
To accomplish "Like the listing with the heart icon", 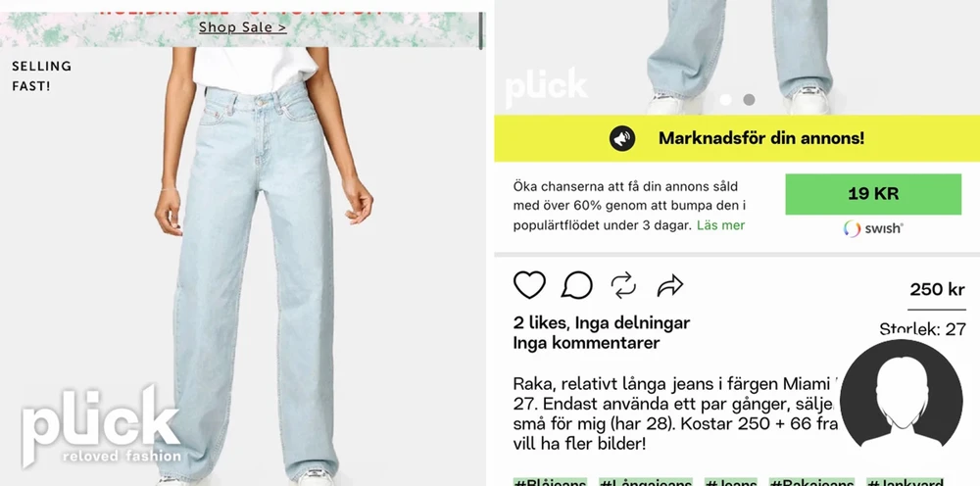I will tap(529, 285).
